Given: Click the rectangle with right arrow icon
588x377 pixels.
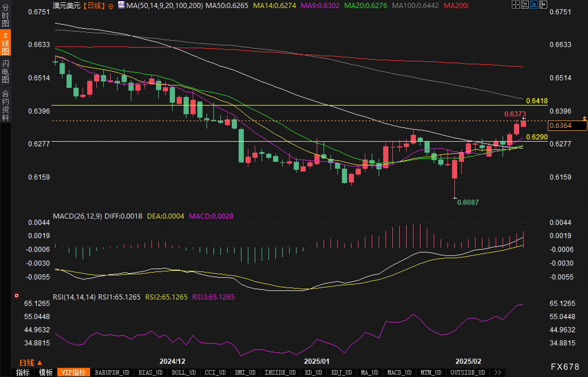Looking at the screenshot, I should (543, 5).
